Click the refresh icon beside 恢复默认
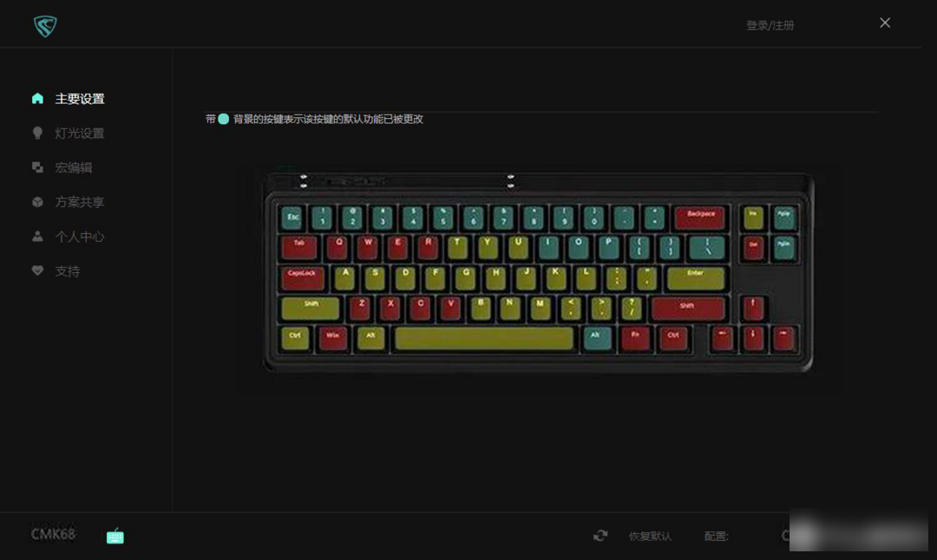 coord(600,536)
